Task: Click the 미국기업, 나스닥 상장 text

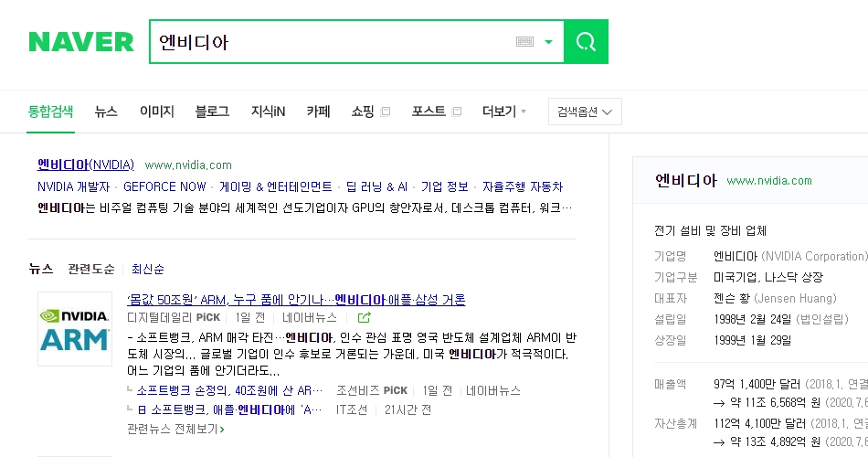Action: click(x=768, y=277)
